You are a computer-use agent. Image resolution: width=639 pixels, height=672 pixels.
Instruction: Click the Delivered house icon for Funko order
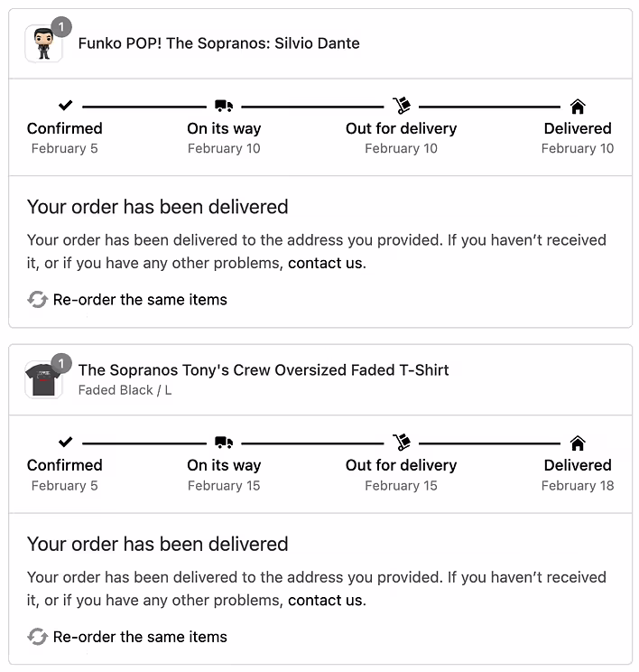(578, 106)
